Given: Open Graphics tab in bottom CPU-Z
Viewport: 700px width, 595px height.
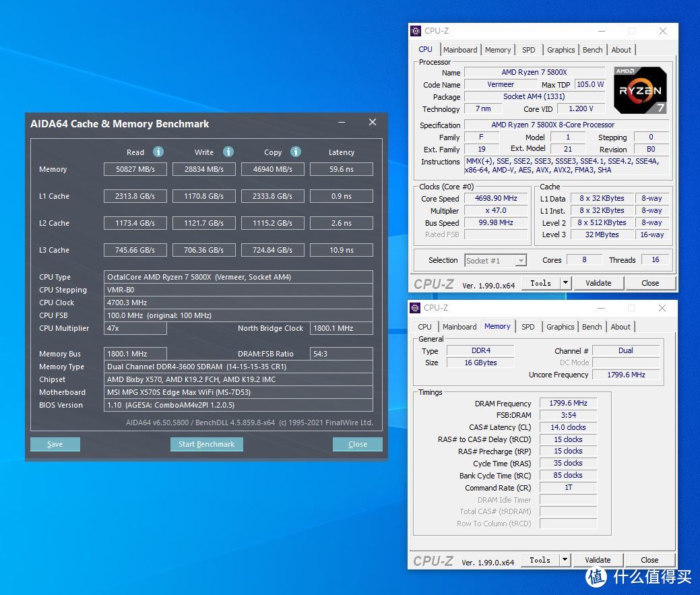Looking at the screenshot, I should (561, 326).
